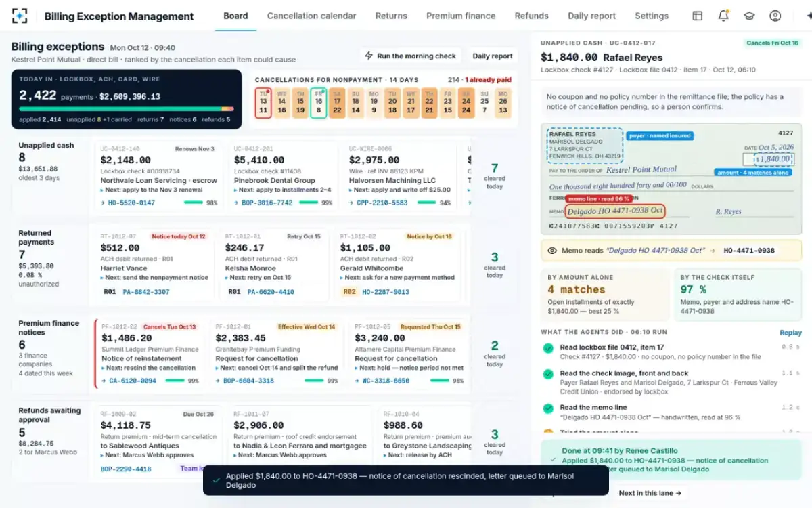This screenshot has height=508, width=812.
Task: Click the 98% confidence bar on HO-5520-0147 card
Action: (x=193, y=203)
